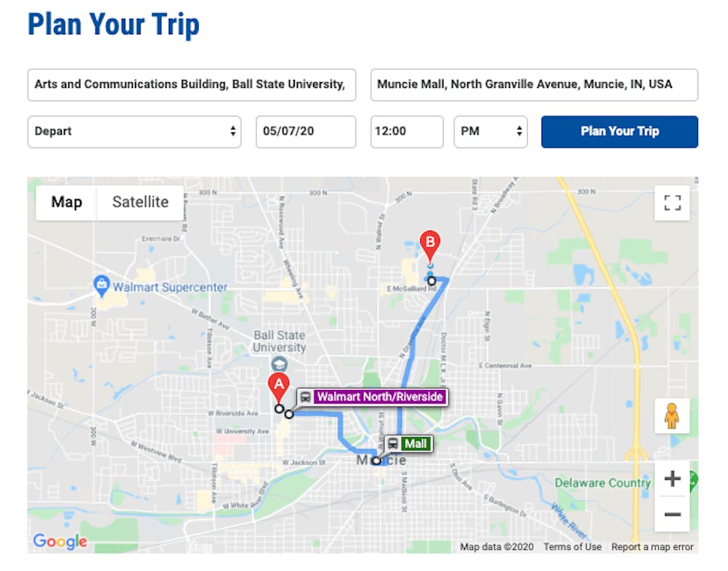
Task: Open the Depart dropdown
Action: click(135, 132)
